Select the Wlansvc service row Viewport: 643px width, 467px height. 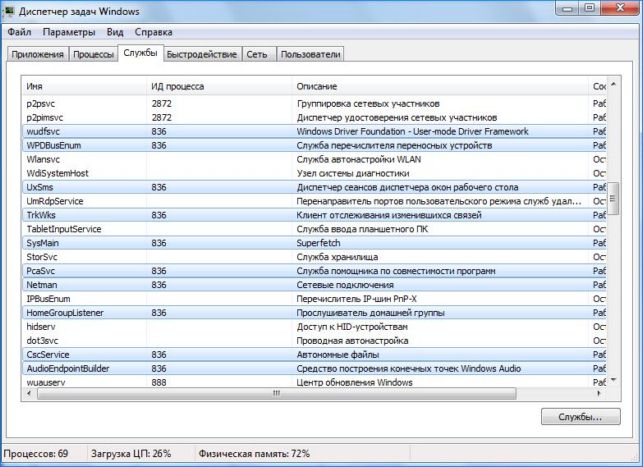314,159
